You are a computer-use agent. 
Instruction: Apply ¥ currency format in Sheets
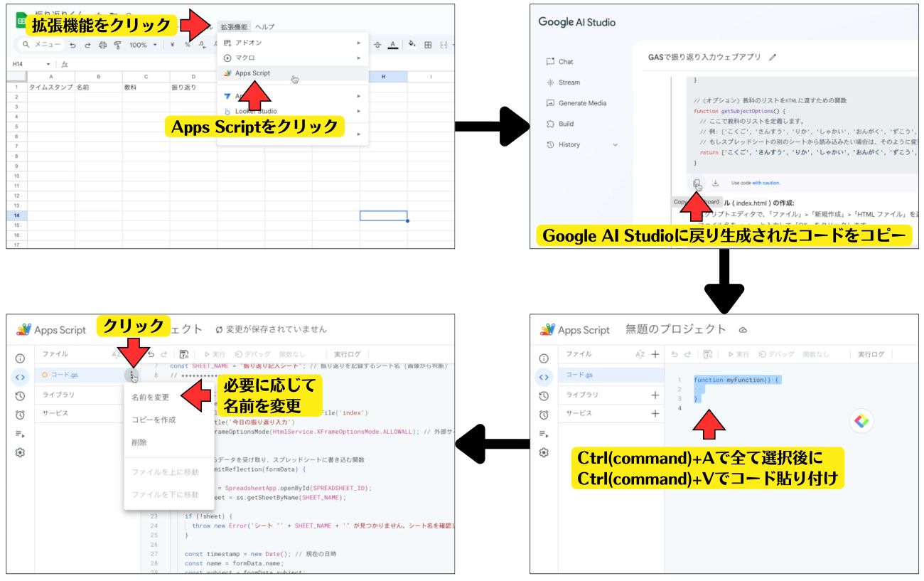tap(173, 45)
